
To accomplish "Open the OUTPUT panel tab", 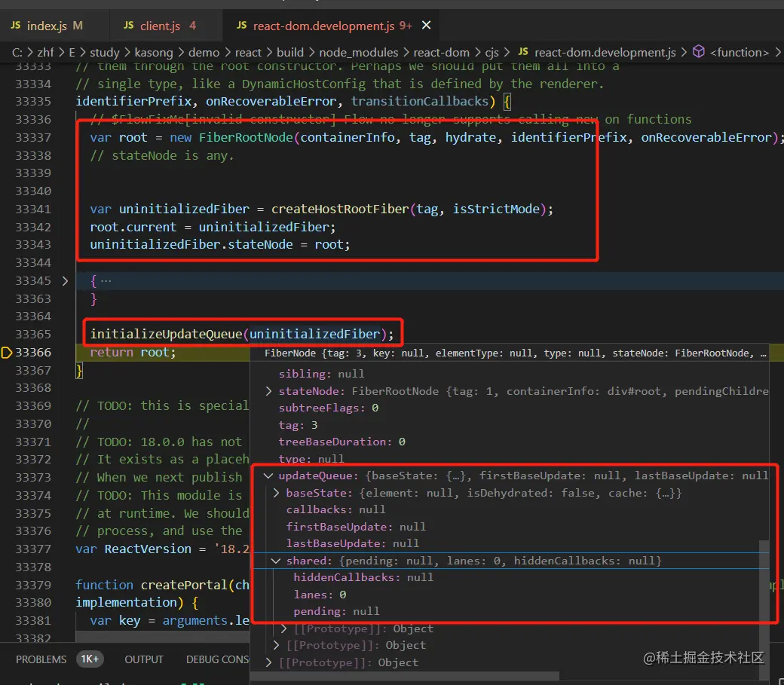I will pos(144,659).
